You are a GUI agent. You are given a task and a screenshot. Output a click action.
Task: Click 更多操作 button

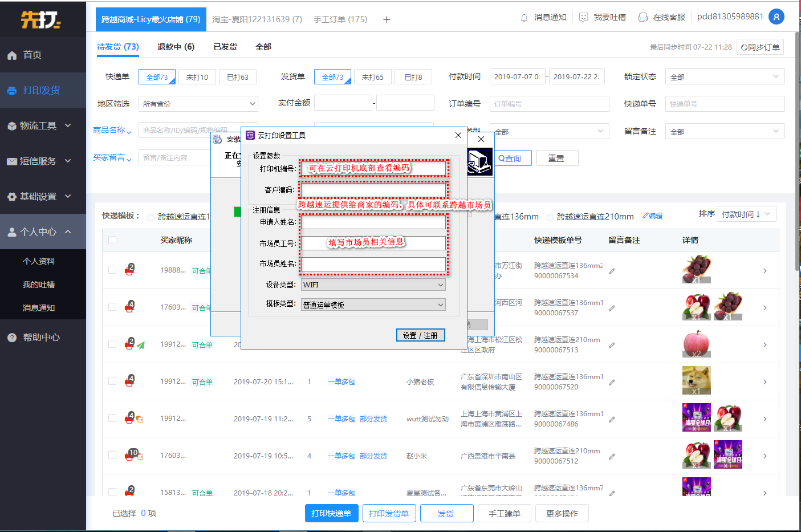pyautogui.click(x=562, y=513)
